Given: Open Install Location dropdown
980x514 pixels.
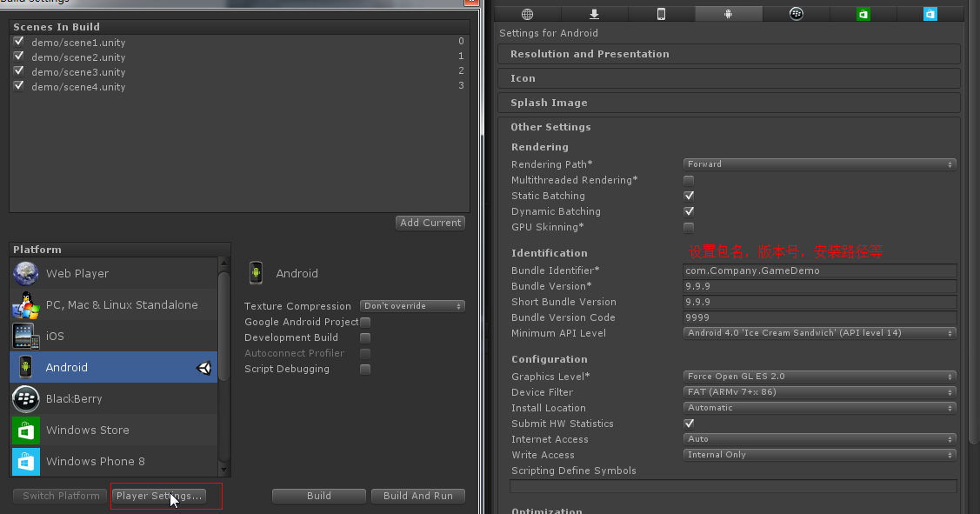Looking at the screenshot, I should click(x=819, y=408).
